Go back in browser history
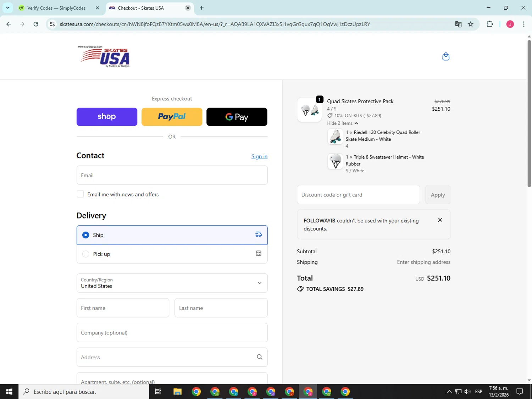This screenshot has height=399, width=532. tap(9, 24)
